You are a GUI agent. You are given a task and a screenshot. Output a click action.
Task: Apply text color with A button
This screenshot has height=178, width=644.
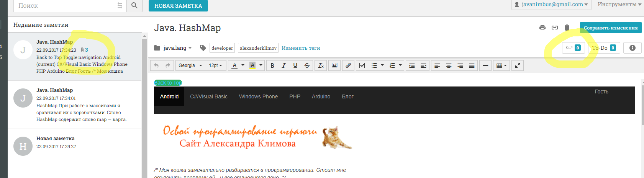(x=234, y=65)
